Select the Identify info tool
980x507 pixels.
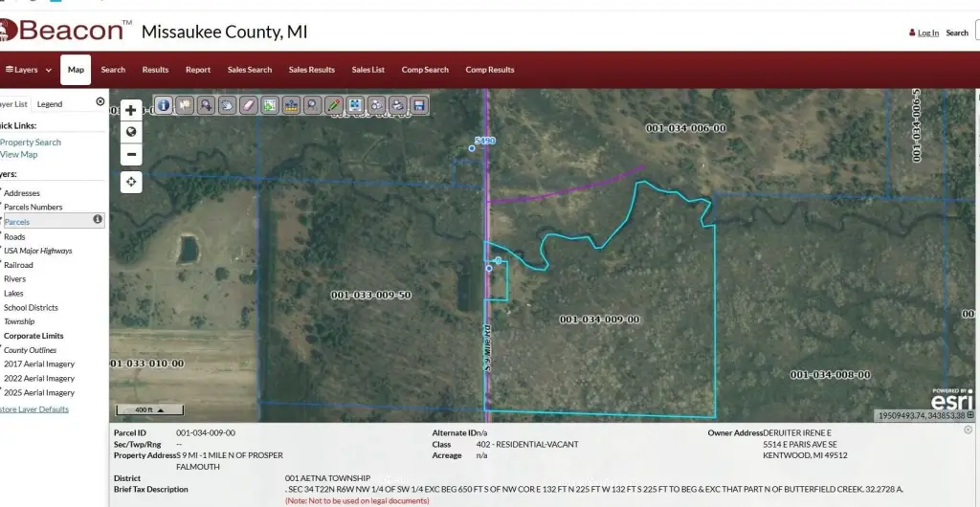pyautogui.click(x=164, y=105)
